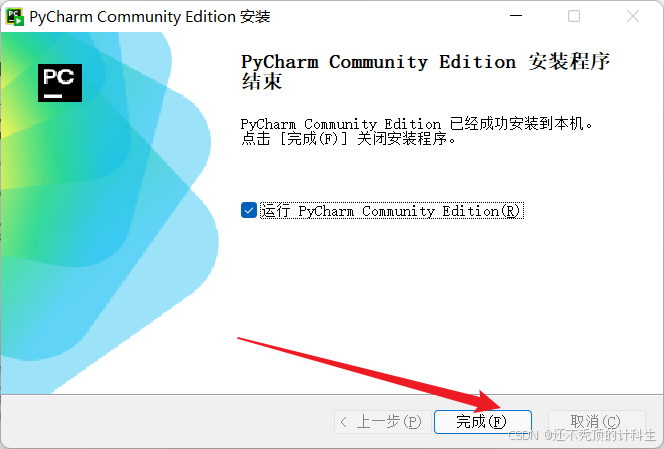Click the CSDN watermark text
The width and height of the screenshot is (664, 449).
coord(581,435)
